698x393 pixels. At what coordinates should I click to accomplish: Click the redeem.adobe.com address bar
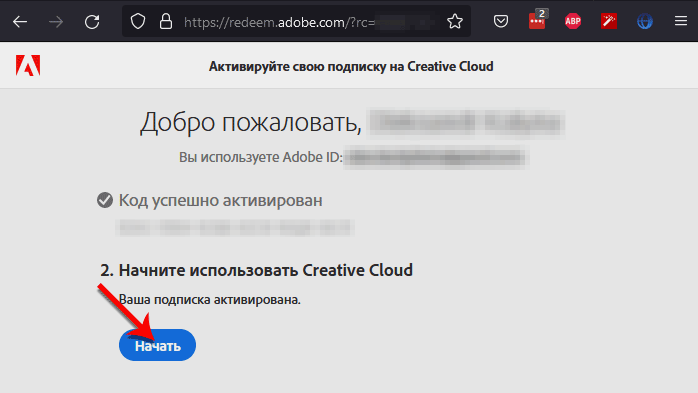[x=296, y=21]
